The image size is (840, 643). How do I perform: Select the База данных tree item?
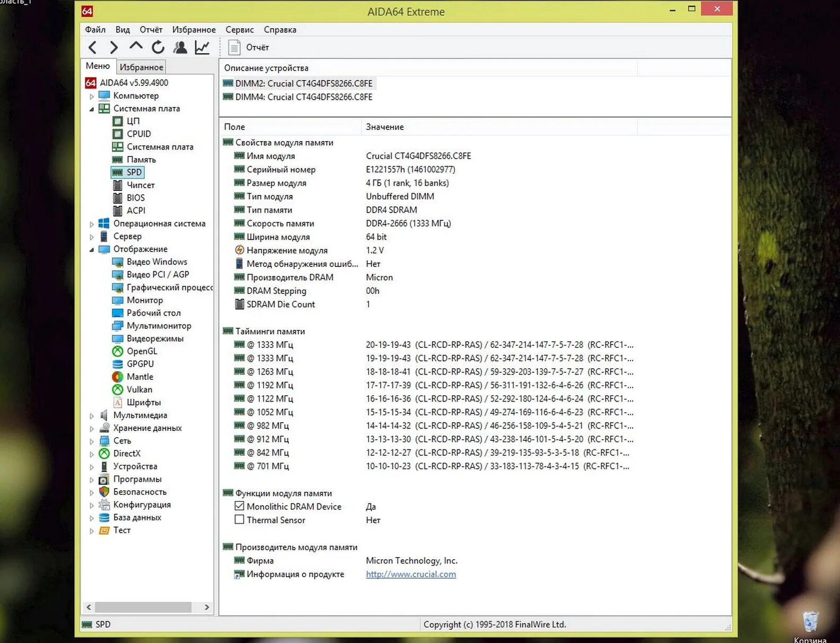tap(137, 517)
